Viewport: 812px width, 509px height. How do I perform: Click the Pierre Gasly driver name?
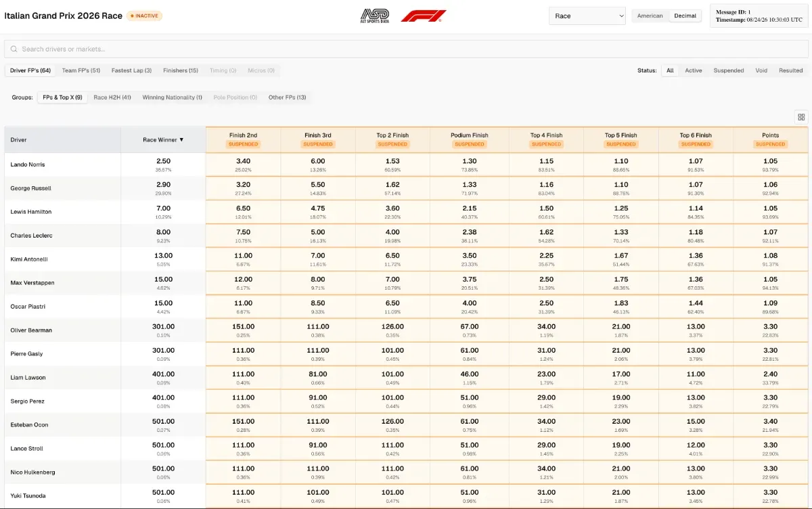point(26,354)
